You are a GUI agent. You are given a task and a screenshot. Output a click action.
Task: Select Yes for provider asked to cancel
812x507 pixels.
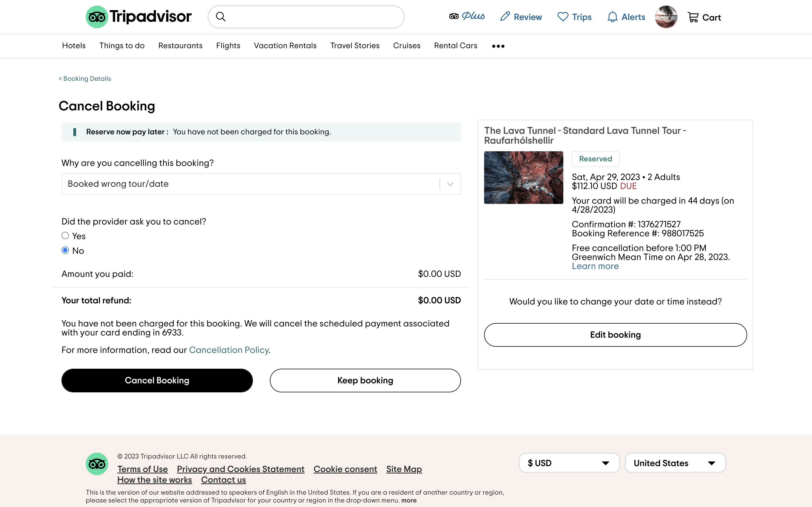(x=65, y=236)
